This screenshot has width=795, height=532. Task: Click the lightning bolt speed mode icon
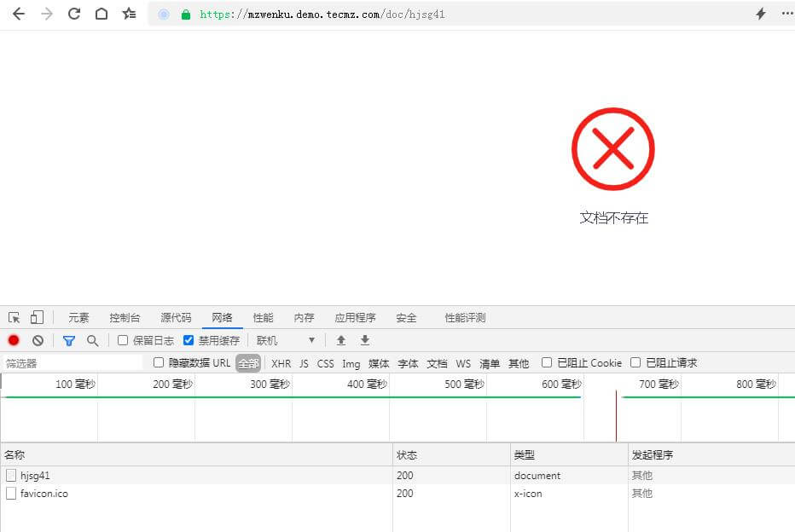(x=761, y=14)
